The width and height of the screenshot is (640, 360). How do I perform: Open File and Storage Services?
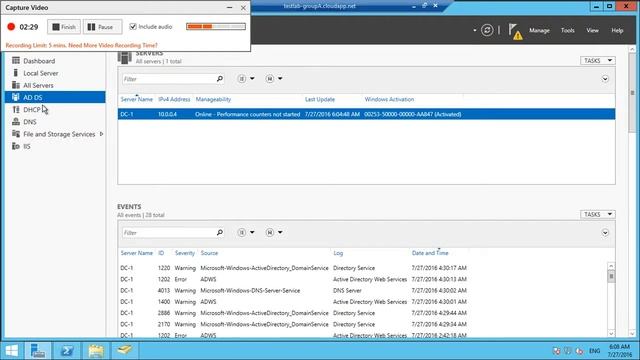tap(59, 134)
